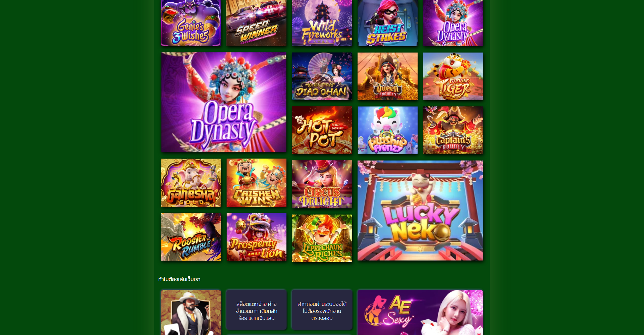Choose the Plushie Frenzy game thumbnail
This screenshot has height=335, width=644.
click(x=387, y=130)
